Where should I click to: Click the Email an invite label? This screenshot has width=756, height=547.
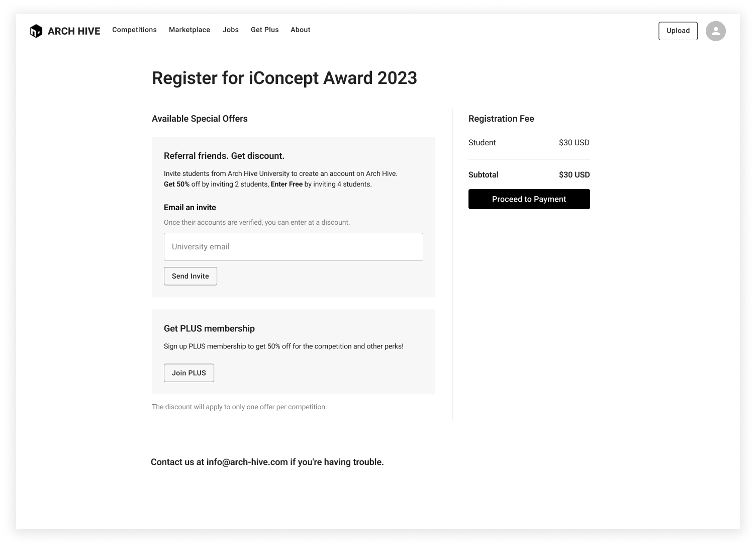point(190,208)
